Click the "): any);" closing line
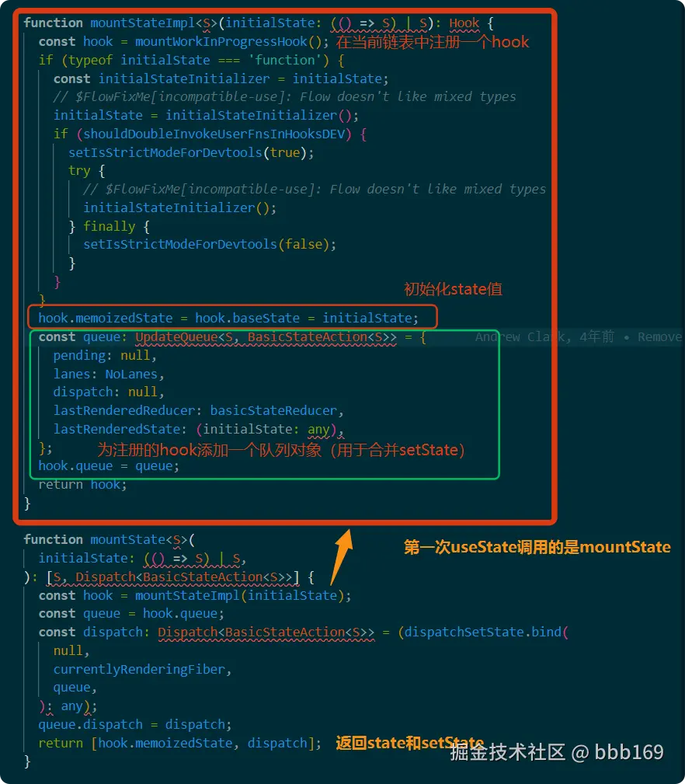 click(68, 706)
